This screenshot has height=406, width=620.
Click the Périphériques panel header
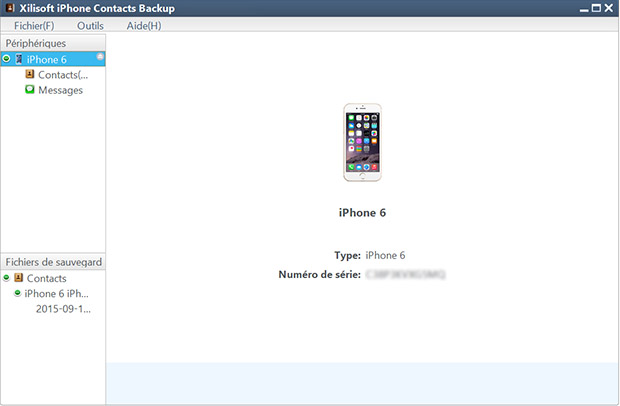tap(53, 43)
